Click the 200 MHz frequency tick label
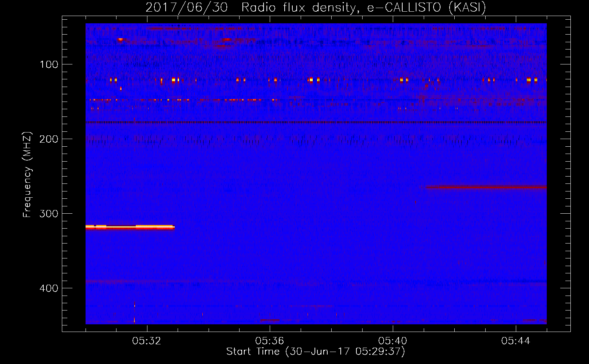589x364 pixels. click(49, 139)
